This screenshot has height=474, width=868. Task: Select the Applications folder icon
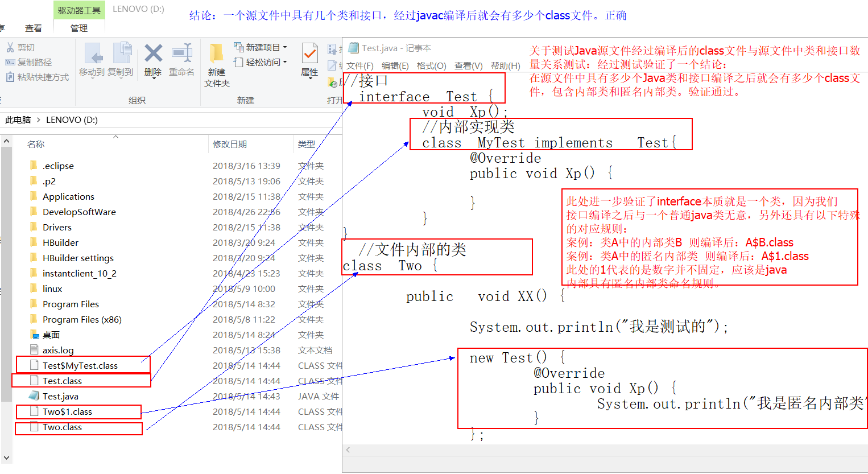34,196
